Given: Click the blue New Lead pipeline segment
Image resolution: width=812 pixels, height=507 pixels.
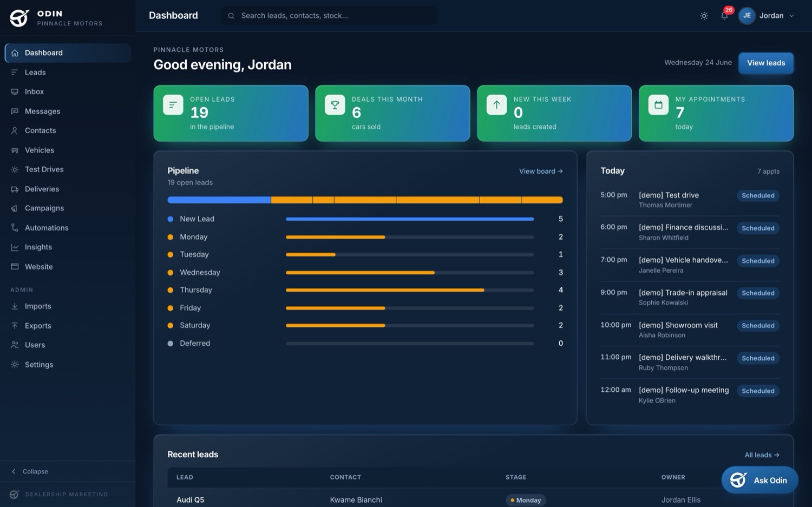Looking at the screenshot, I should click(219, 200).
